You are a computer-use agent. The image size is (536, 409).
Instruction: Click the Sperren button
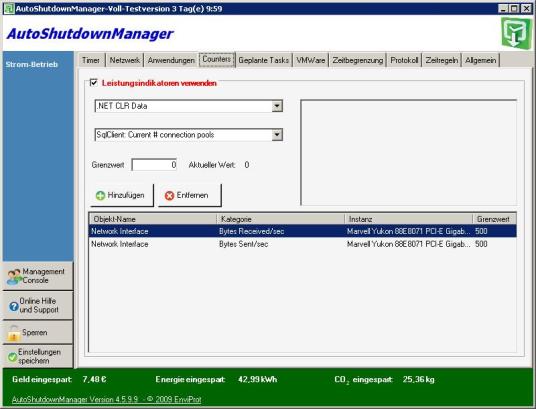[38, 332]
